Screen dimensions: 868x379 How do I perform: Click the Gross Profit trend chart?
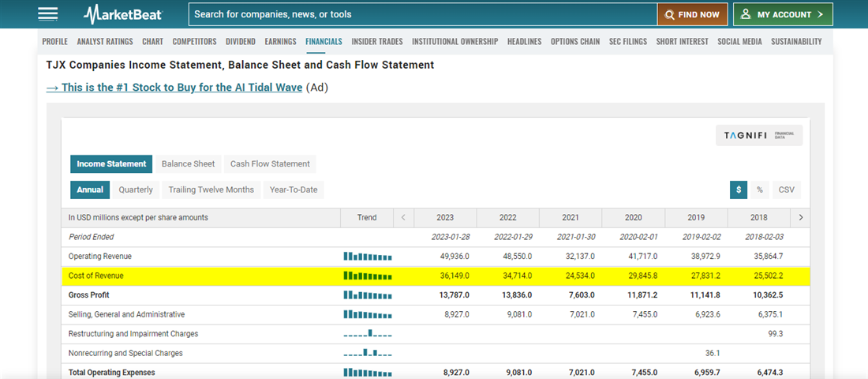click(x=368, y=295)
